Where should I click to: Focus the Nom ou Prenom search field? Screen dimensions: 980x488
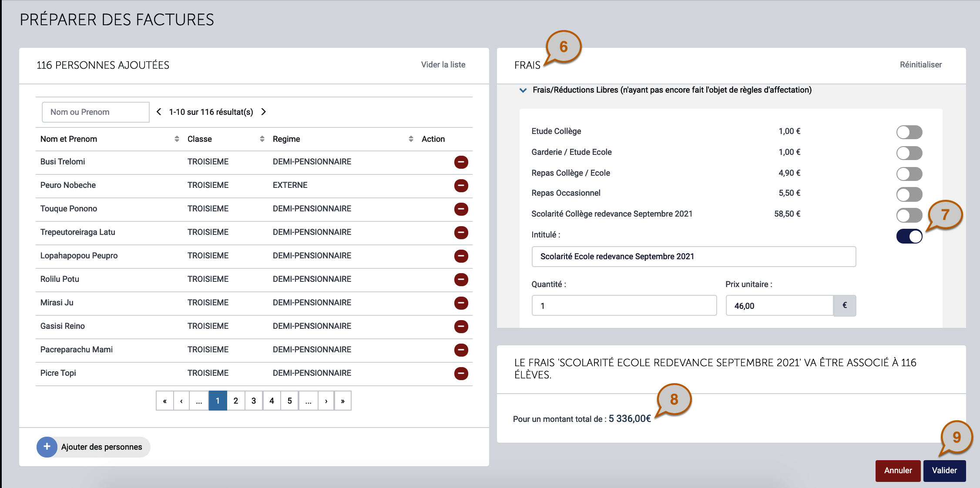[x=96, y=112]
